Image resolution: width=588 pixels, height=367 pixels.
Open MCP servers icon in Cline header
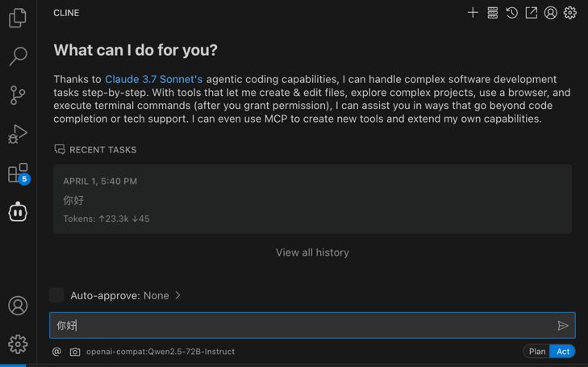click(x=492, y=13)
